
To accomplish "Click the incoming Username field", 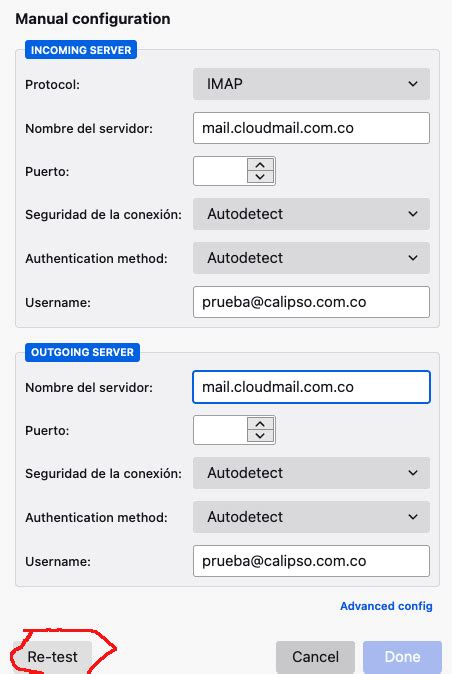I will (x=311, y=302).
